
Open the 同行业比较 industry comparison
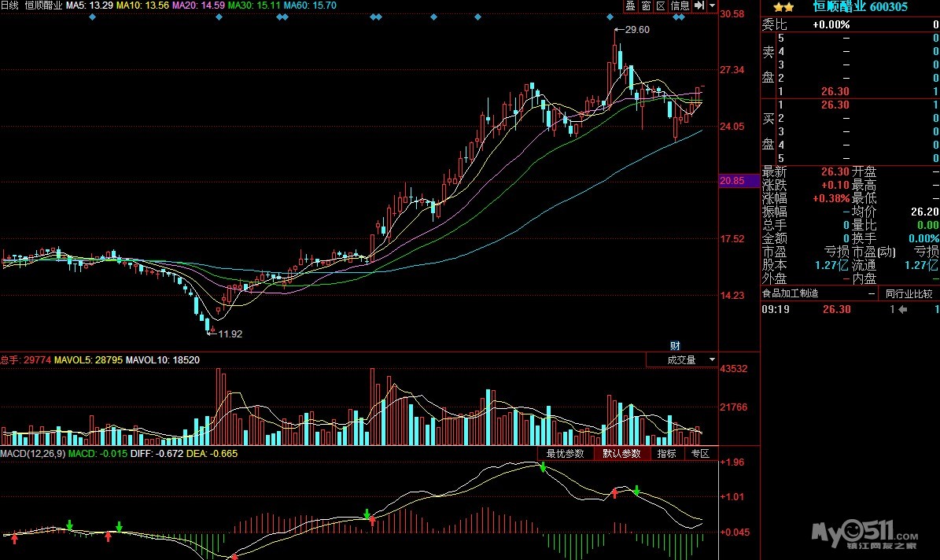tap(909, 293)
